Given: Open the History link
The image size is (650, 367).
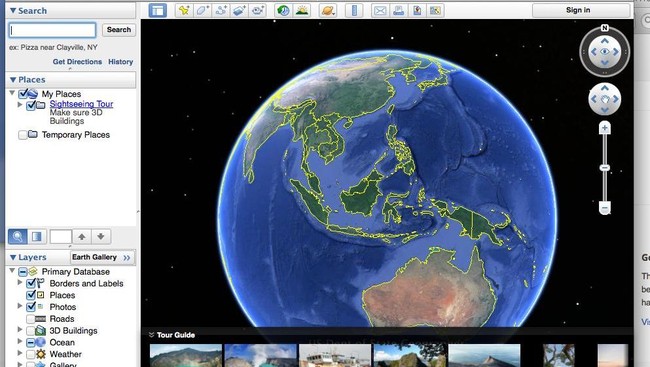Looking at the screenshot, I should pyautogui.click(x=121, y=61).
